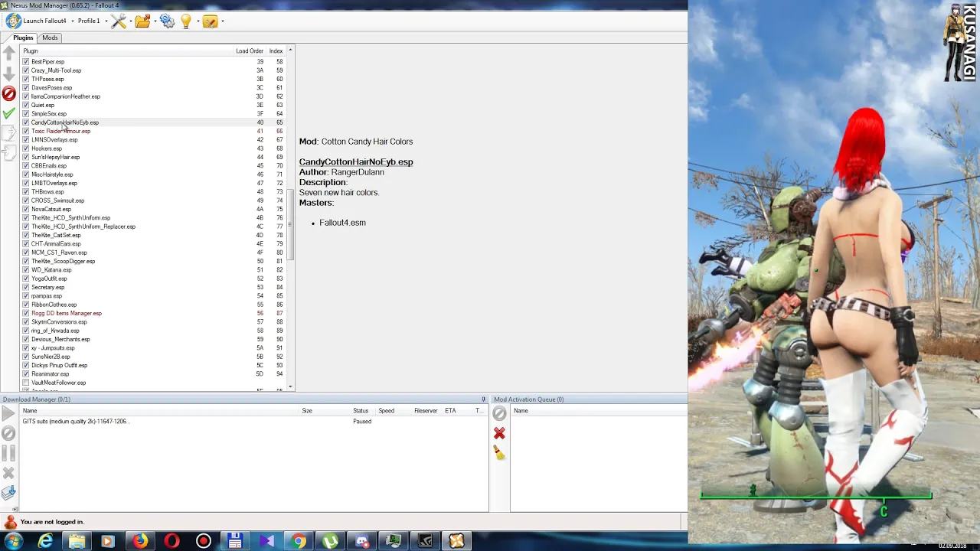
Task: Move plugin up with green up arrow
Action: (x=9, y=53)
